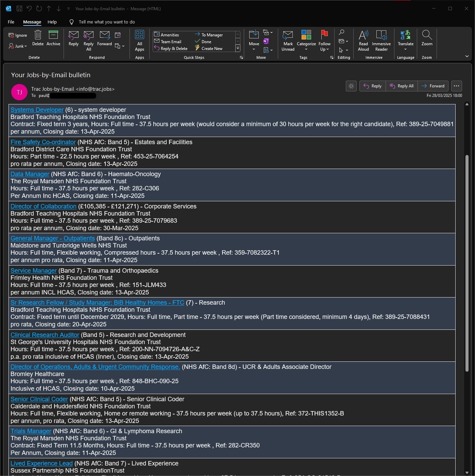Select the Message ribbon tab
Image resolution: width=475 pixels, height=476 pixels.
[32, 22]
